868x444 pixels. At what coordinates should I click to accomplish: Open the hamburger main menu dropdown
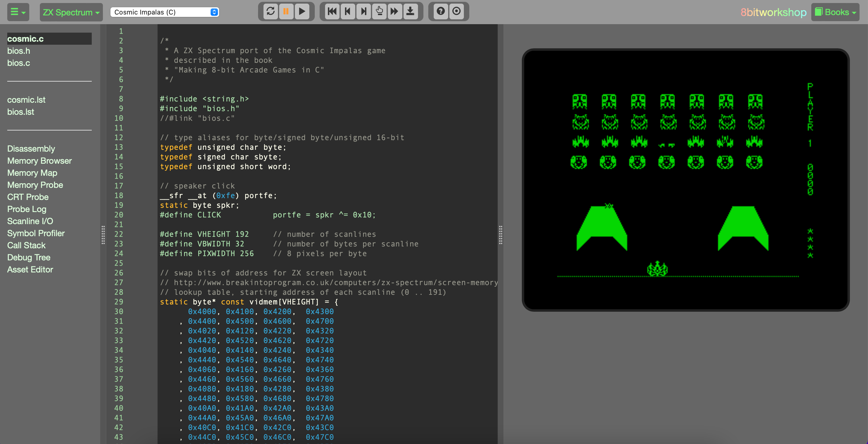coord(18,12)
